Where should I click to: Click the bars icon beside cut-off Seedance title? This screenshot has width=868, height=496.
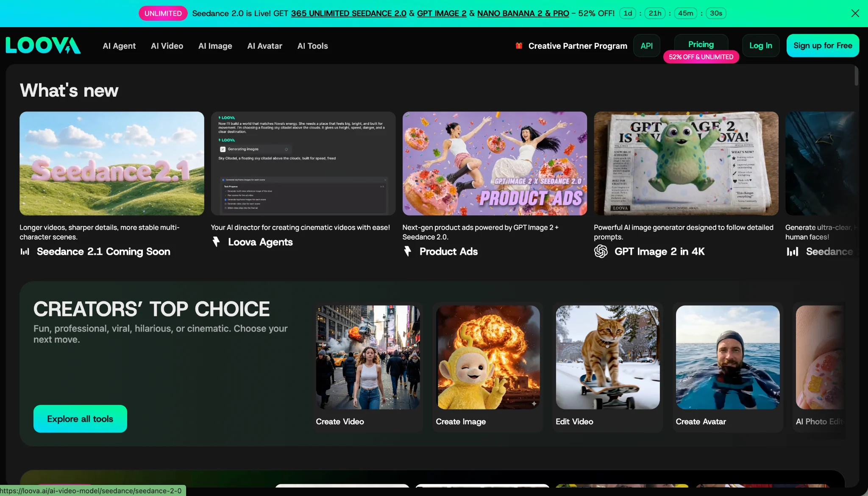793,251
